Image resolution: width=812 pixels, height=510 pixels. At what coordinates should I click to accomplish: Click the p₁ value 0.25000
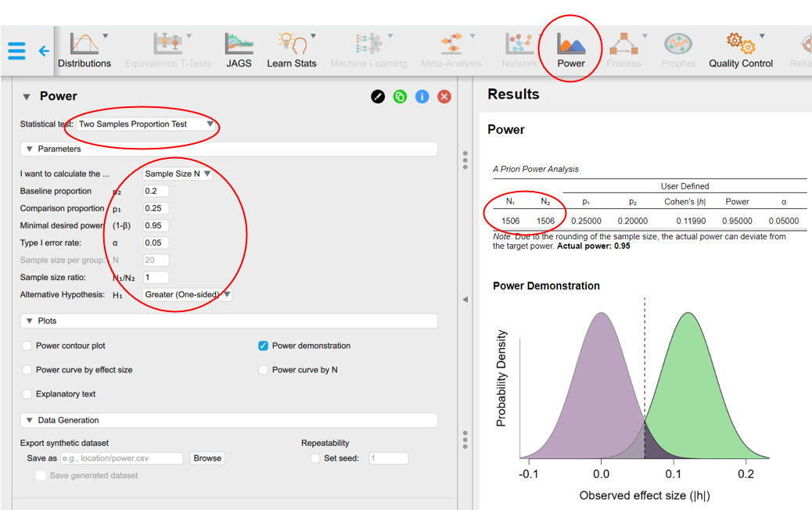coord(586,221)
